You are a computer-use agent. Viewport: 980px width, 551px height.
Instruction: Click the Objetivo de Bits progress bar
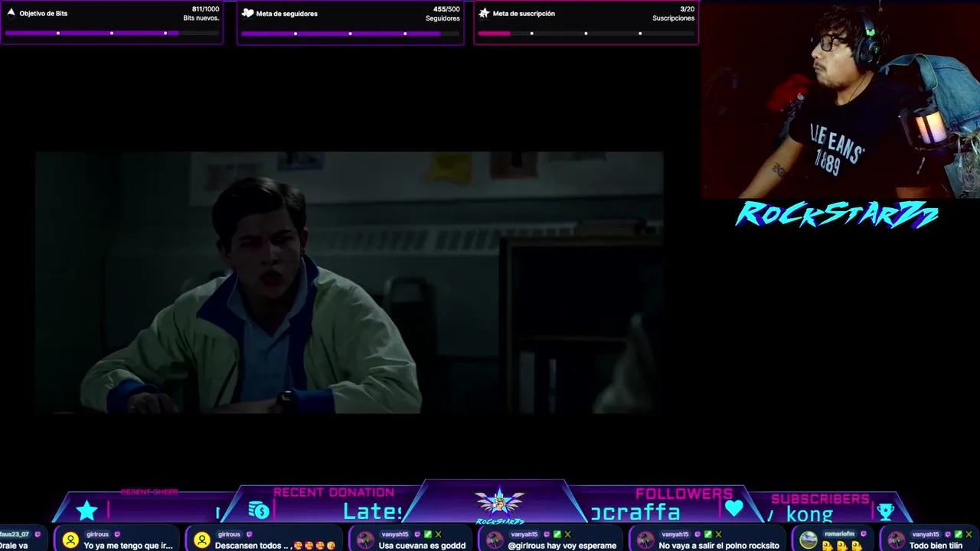(112, 33)
